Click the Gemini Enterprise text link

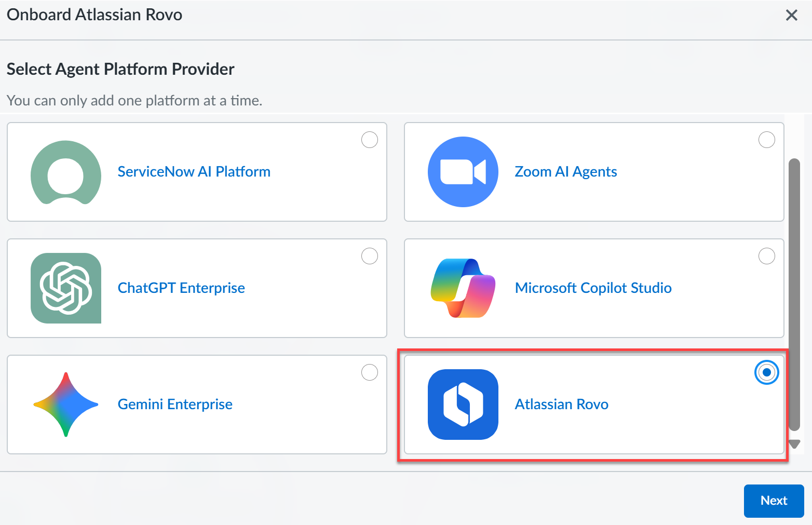coord(175,405)
